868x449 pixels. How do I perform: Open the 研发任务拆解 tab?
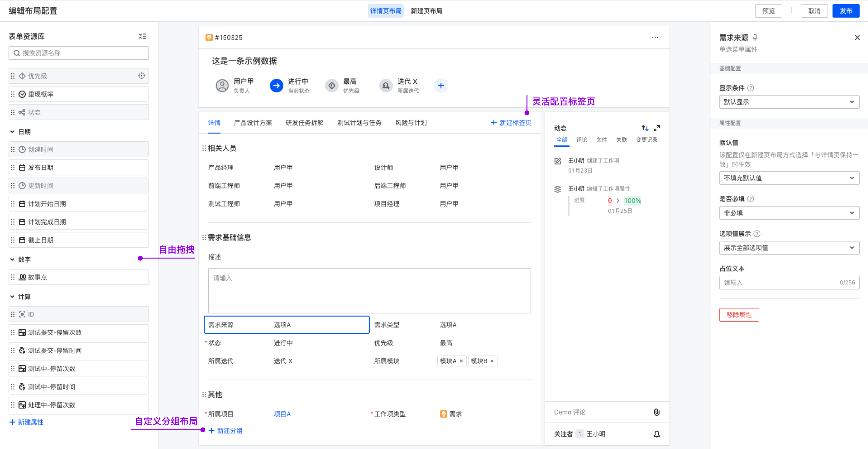click(304, 123)
